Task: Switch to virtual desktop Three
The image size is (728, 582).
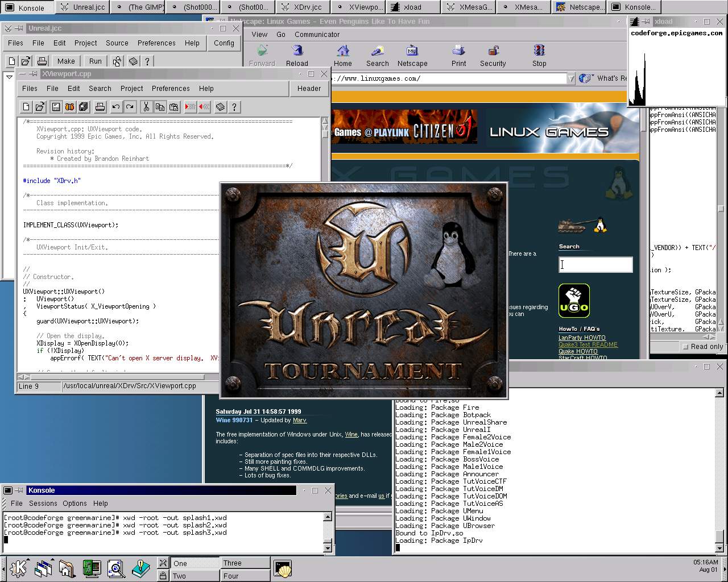Action: 245,563
